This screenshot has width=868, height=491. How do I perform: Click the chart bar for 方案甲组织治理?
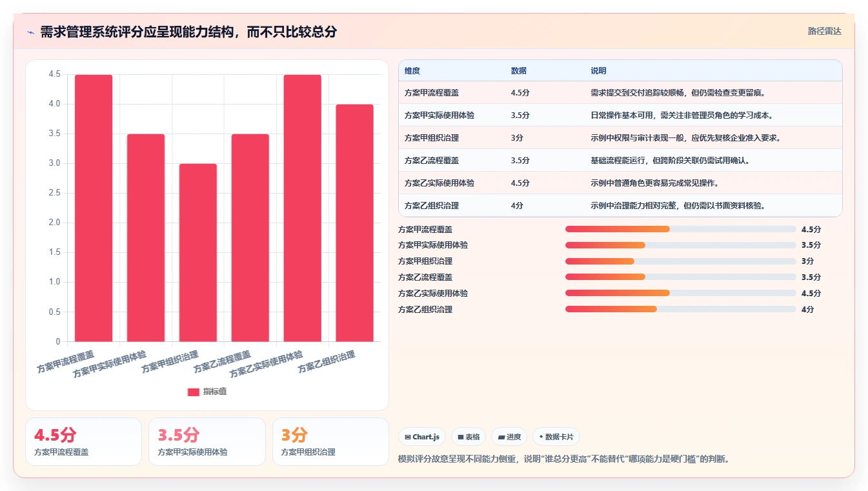(198, 252)
